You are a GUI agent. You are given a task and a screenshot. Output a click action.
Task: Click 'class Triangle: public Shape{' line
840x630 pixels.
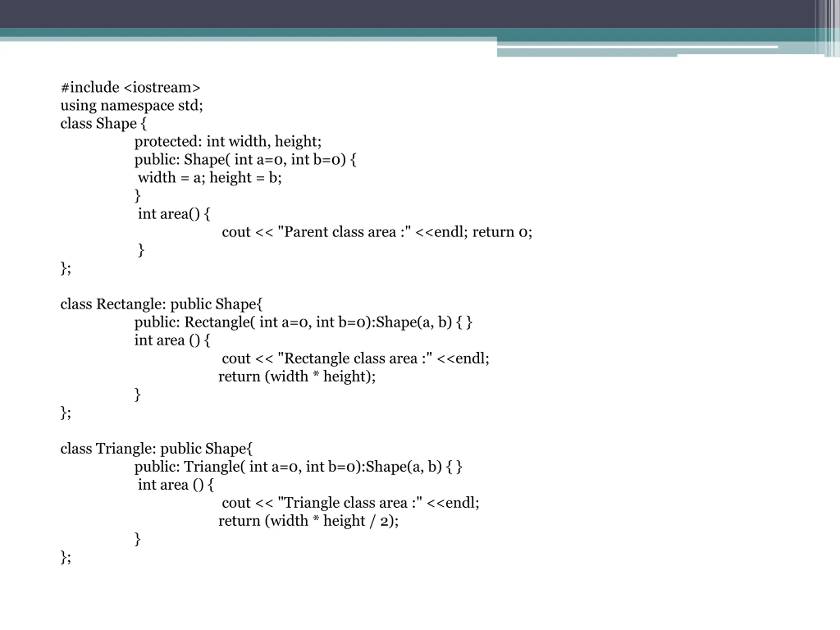pyautogui.click(x=157, y=449)
